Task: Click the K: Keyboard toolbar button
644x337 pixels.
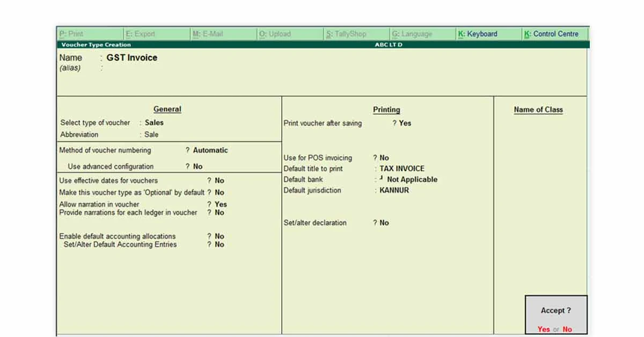Action: tap(479, 33)
